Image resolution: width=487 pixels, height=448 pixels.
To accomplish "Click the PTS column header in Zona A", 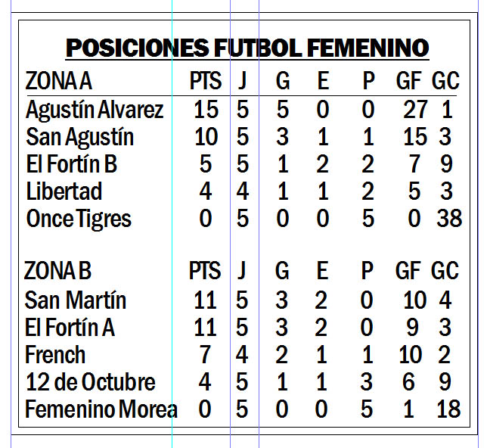I will click(x=206, y=81).
